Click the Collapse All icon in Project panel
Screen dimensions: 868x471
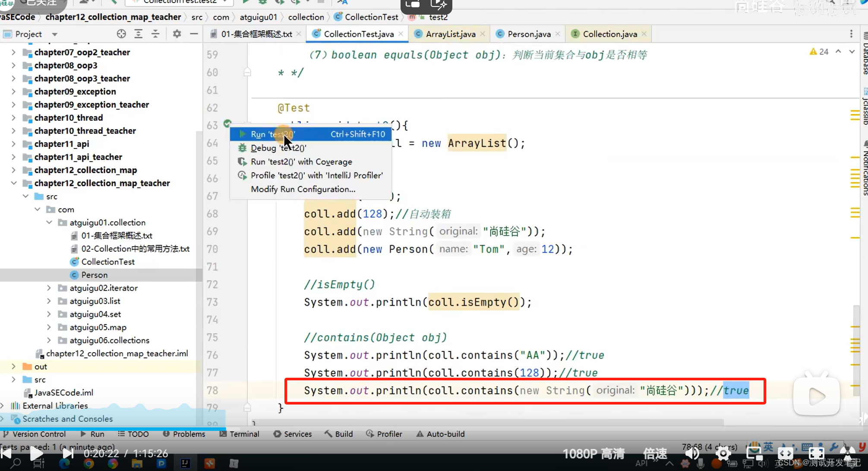pyautogui.click(x=155, y=34)
